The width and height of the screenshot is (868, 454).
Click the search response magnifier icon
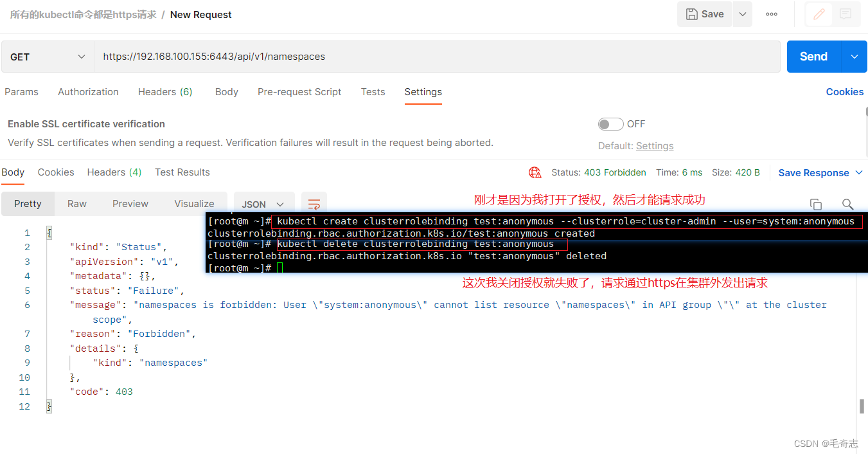coord(847,204)
